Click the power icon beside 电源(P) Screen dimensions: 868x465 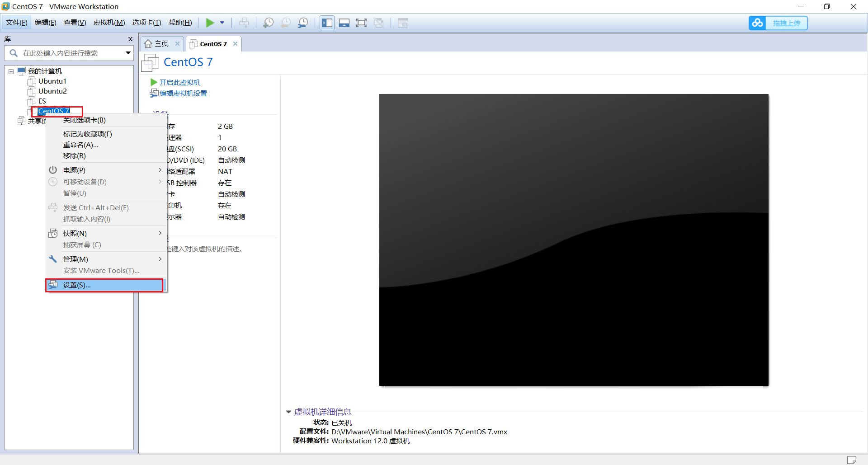point(53,170)
